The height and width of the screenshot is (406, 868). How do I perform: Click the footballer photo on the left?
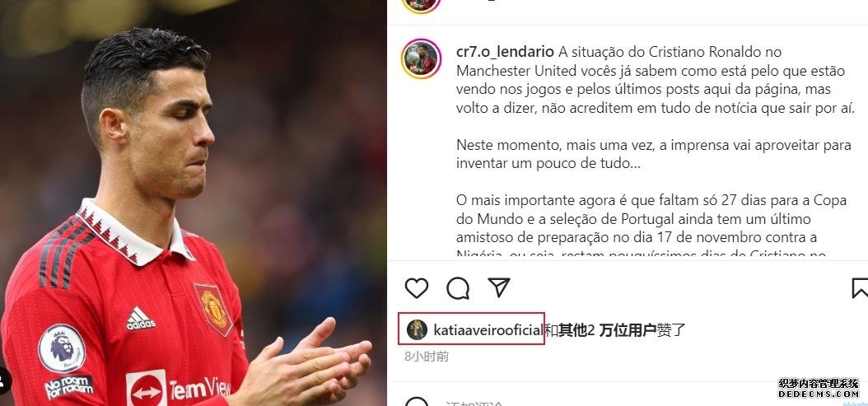[x=194, y=203]
